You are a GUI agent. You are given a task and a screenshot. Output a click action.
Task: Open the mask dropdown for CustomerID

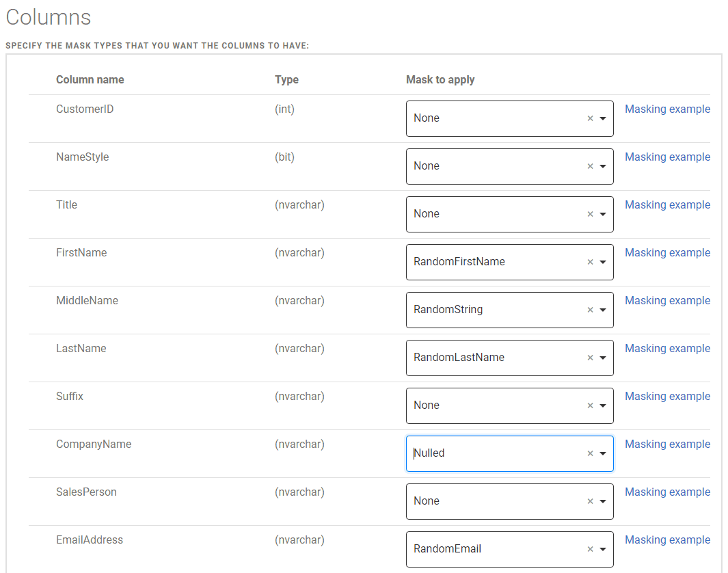(x=602, y=118)
